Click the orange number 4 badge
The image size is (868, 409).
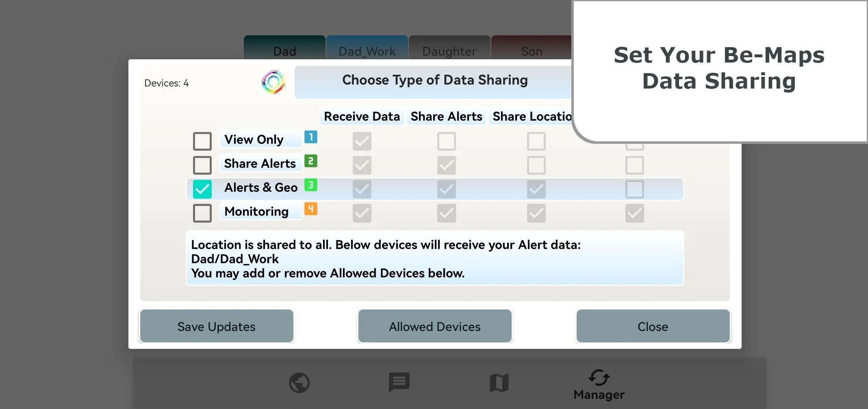(311, 209)
